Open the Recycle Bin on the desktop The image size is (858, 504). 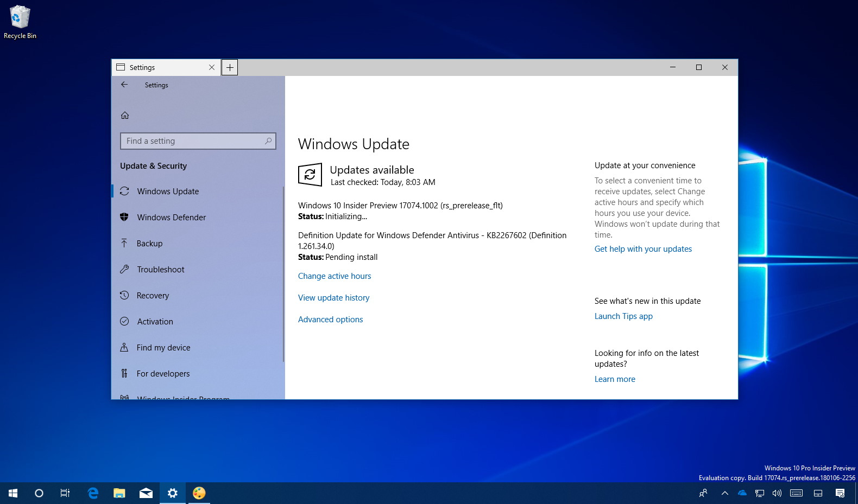[20, 22]
